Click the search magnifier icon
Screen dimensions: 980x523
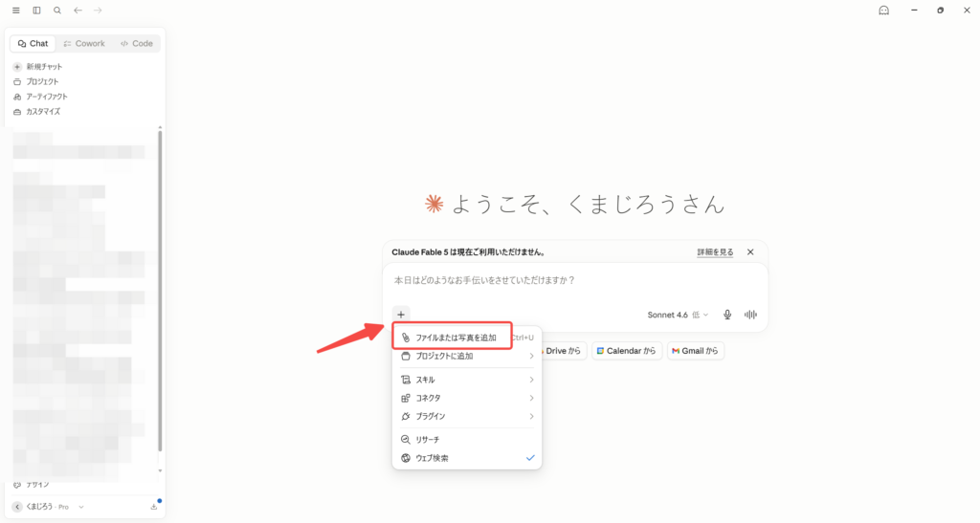pos(57,11)
